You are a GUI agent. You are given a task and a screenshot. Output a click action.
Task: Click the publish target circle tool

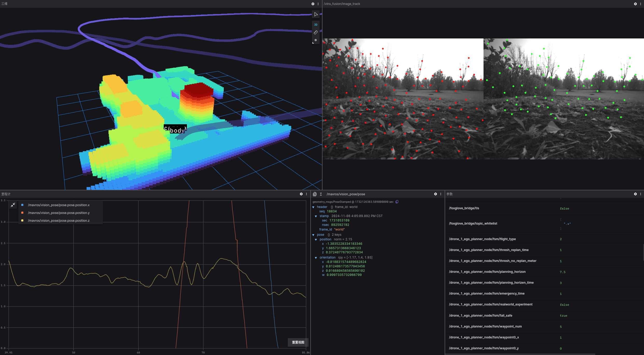(x=316, y=40)
